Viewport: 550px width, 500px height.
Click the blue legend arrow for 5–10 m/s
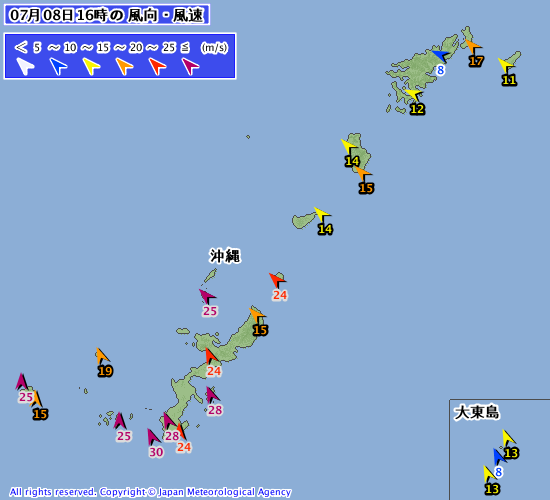point(58,66)
